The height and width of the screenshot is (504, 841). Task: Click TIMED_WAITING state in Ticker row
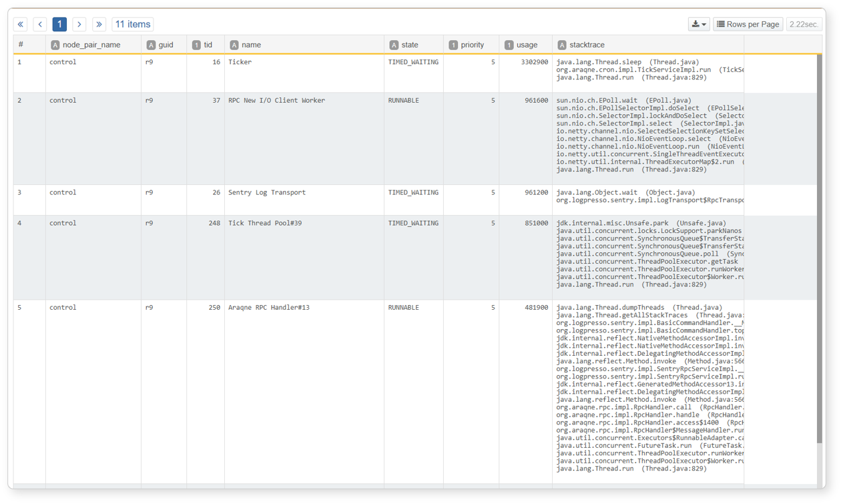pyautogui.click(x=413, y=62)
